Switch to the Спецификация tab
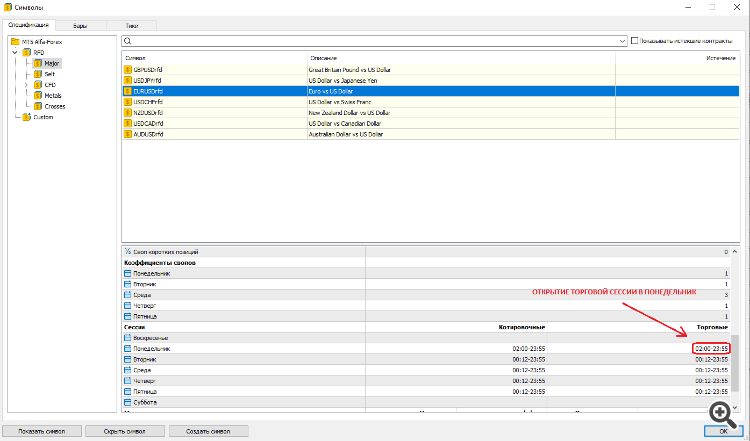This screenshot has width=750, height=441. [29, 25]
